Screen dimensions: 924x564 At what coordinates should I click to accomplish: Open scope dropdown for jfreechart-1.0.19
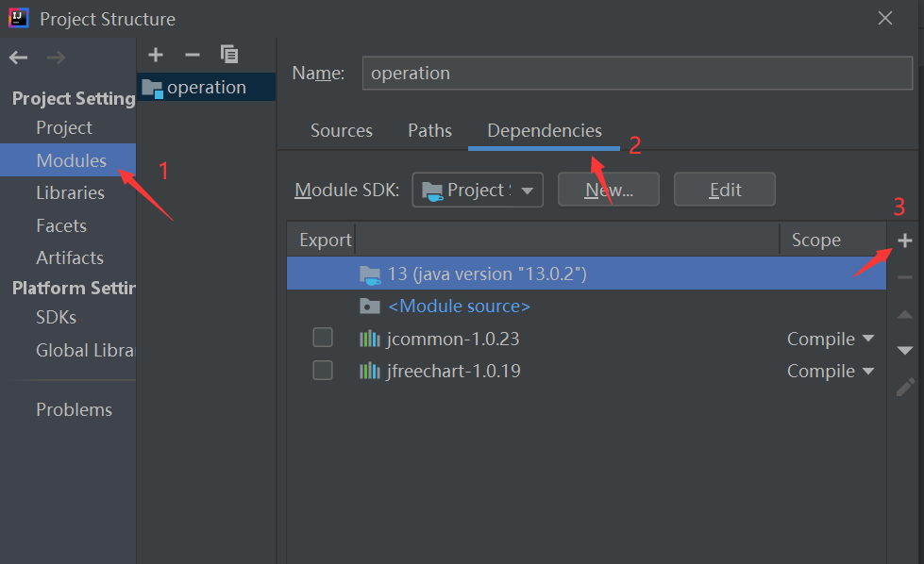tap(831, 371)
